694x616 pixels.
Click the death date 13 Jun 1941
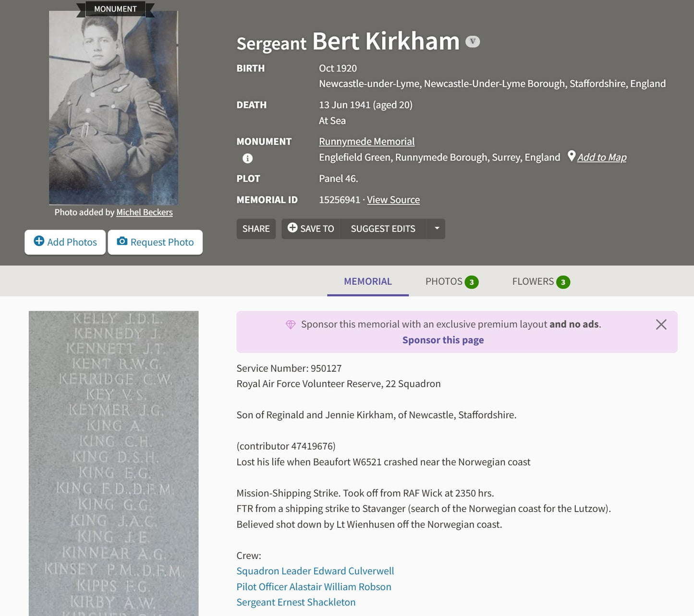(345, 105)
